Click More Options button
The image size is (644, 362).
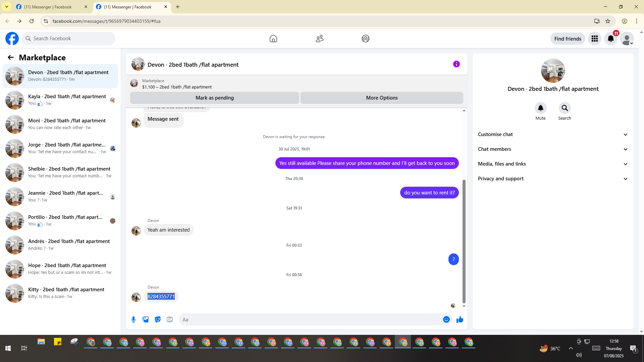coord(382,98)
